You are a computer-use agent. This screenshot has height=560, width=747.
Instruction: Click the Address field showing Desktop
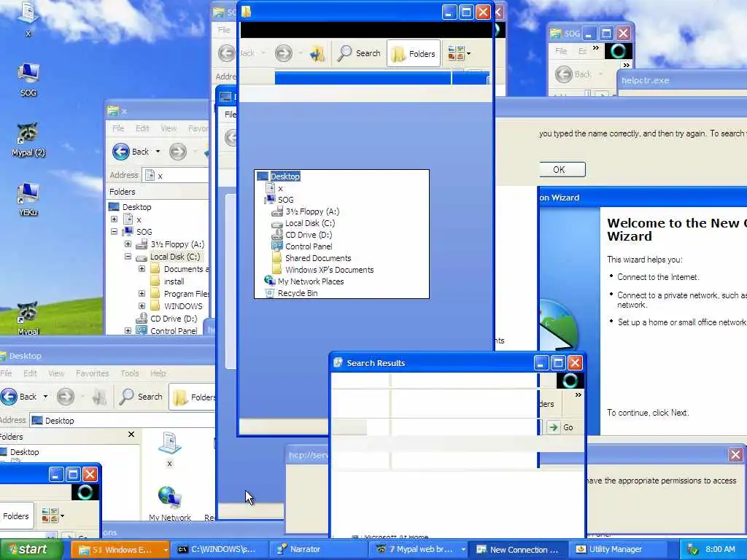tap(123, 421)
